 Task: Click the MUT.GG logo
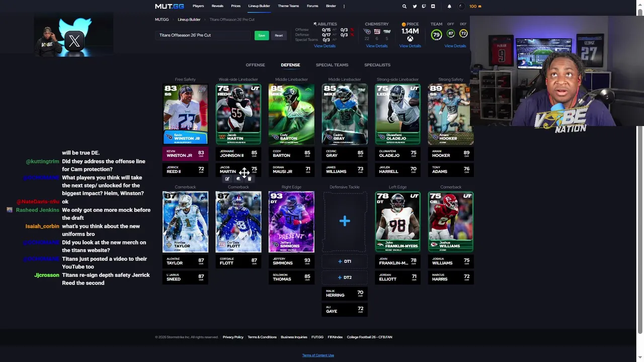(170, 6)
